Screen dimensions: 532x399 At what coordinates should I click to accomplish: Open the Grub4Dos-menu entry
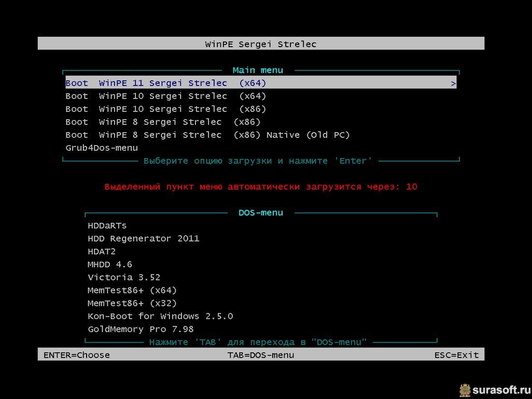click(102, 148)
